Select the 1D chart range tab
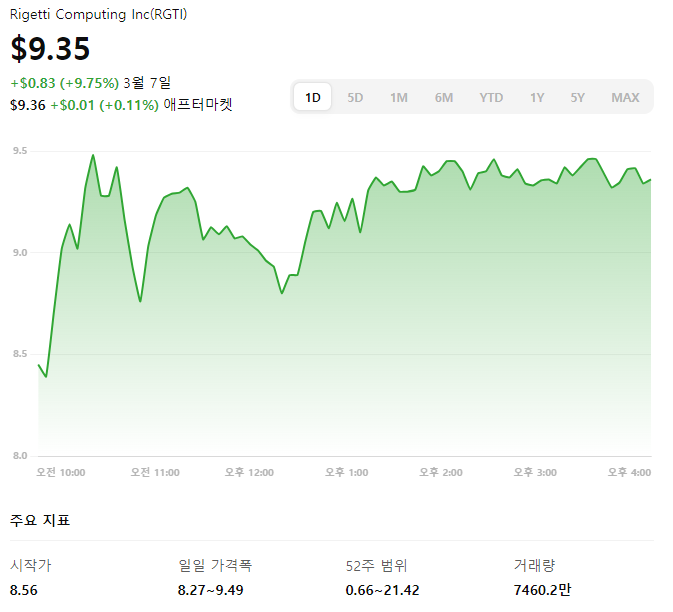673x612 pixels. [x=312, y=97]
